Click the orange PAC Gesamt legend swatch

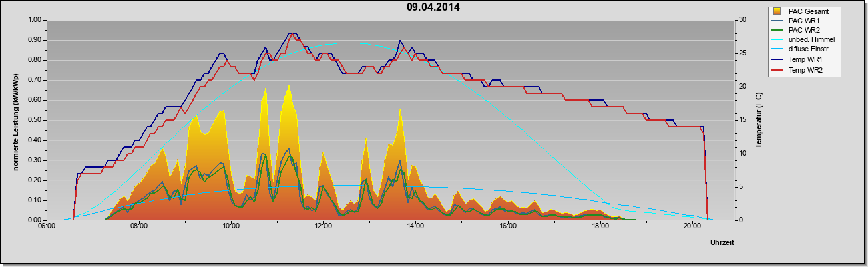(x=777, y=11)
